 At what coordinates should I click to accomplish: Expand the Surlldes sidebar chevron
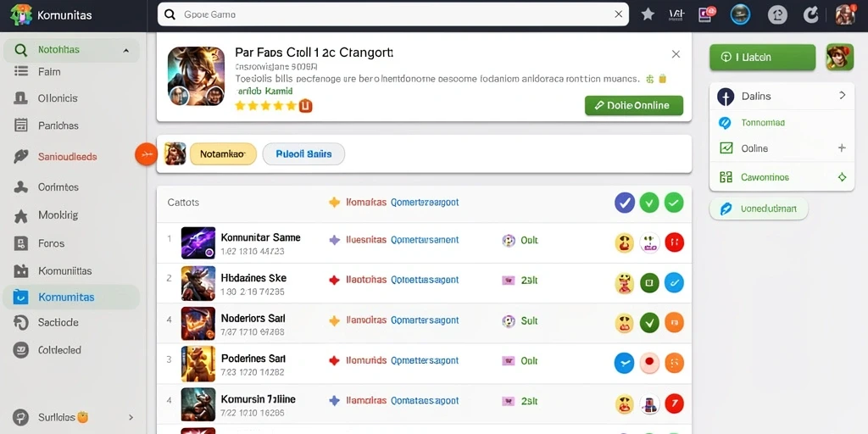coord(131,417)
